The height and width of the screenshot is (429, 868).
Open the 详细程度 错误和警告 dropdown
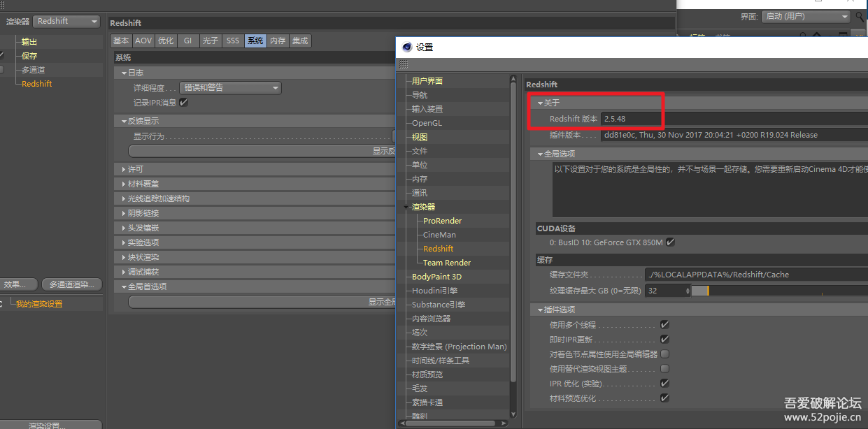(x=230, y=88)
